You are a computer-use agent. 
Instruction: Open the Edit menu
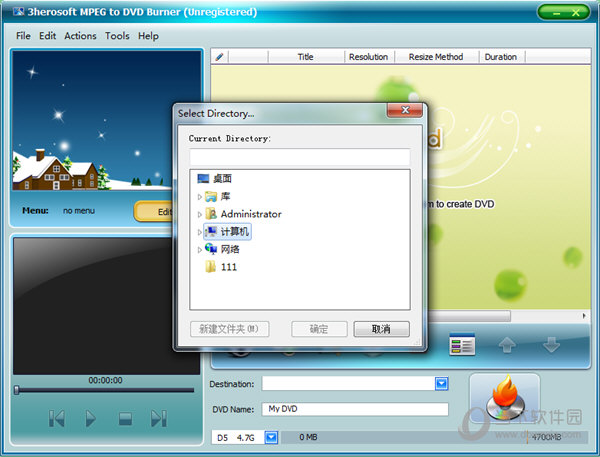[47, 36]
